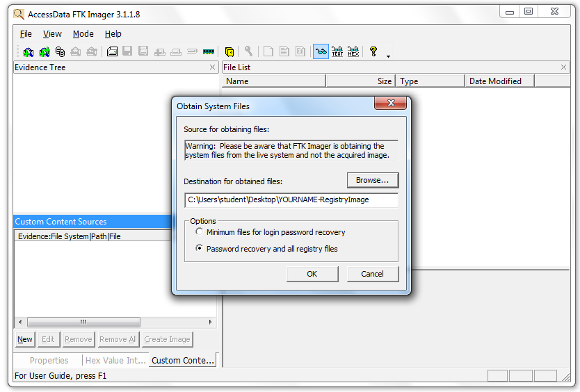Viewport: 580px width, 392px height.
Task: Click the Edit button
Action: pos(48,339)
